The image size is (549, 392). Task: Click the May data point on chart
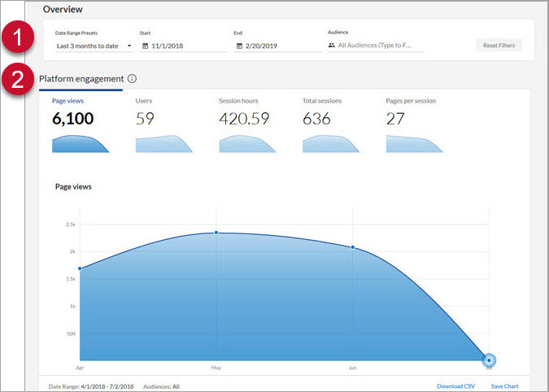(216, 233)
